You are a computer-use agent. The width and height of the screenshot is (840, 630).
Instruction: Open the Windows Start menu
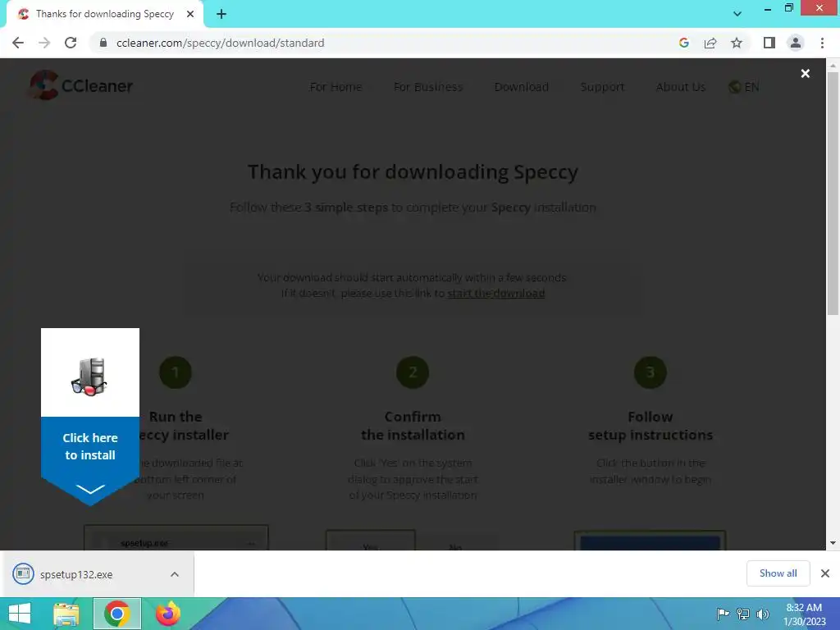point(20,614)
